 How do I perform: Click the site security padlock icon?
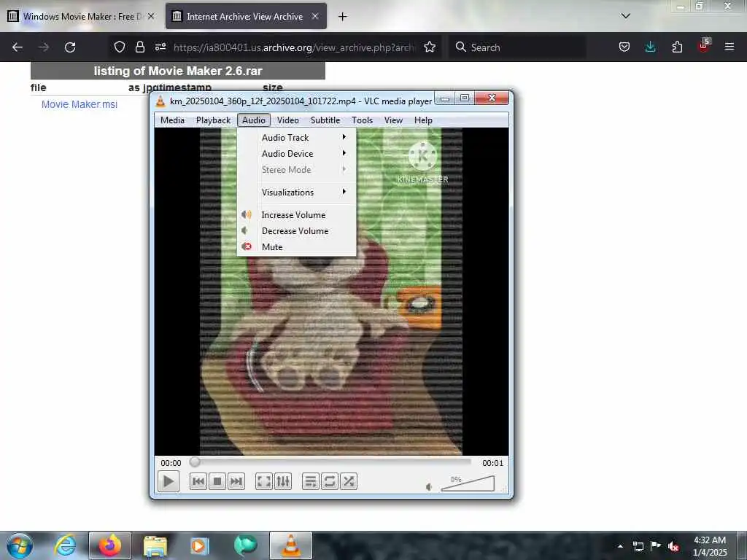tap(139, 47)
